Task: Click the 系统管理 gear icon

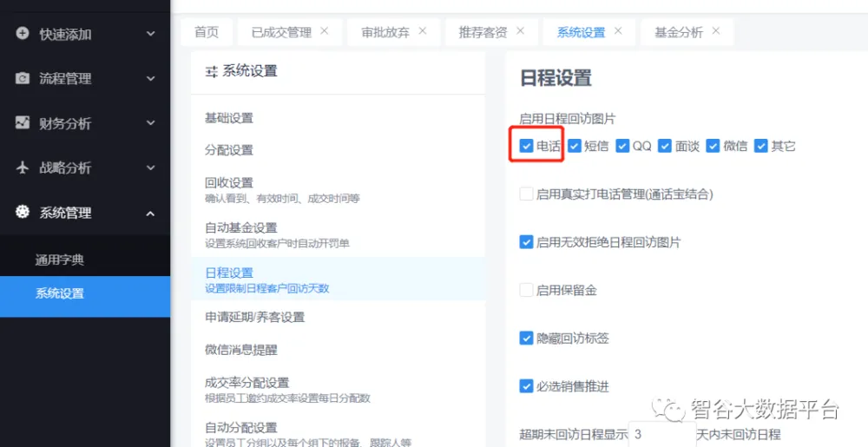Action: tap(23, 213)
